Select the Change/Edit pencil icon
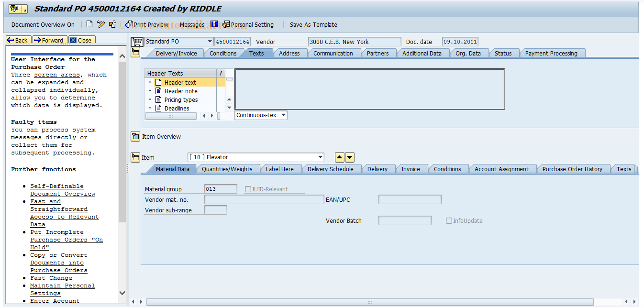 100,24
